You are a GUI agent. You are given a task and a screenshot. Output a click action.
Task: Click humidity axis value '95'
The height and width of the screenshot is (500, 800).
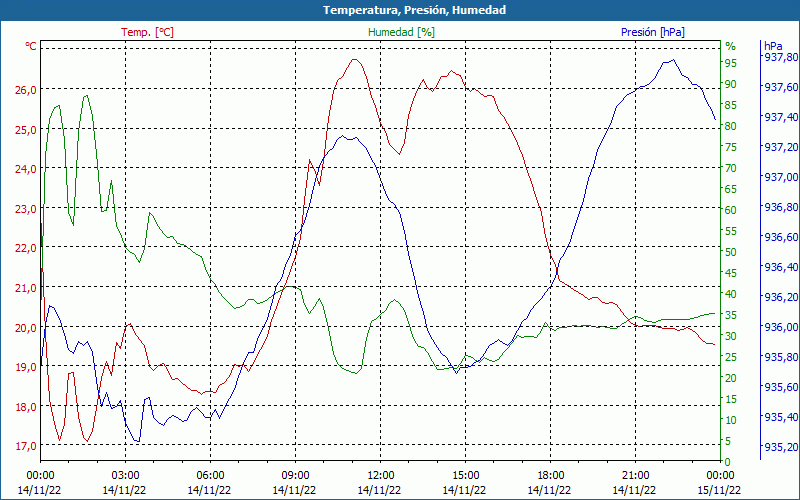pyautogui.click(x=731, y=63)
